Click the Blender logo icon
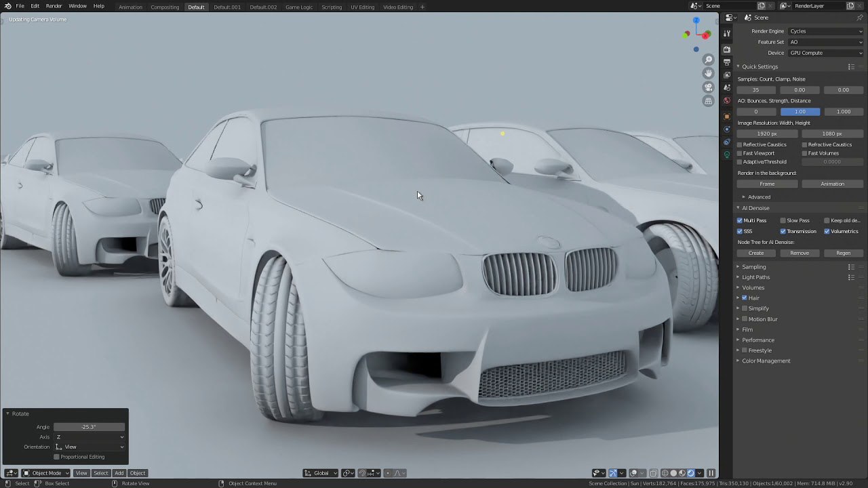This screenshot has height=488, width=868. coord(7,6)
